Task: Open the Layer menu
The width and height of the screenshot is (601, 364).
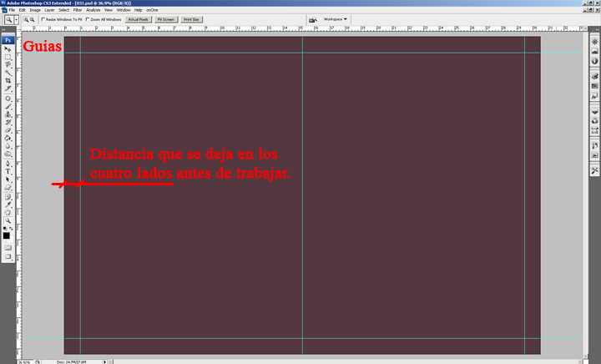Action: pos(49,10)
